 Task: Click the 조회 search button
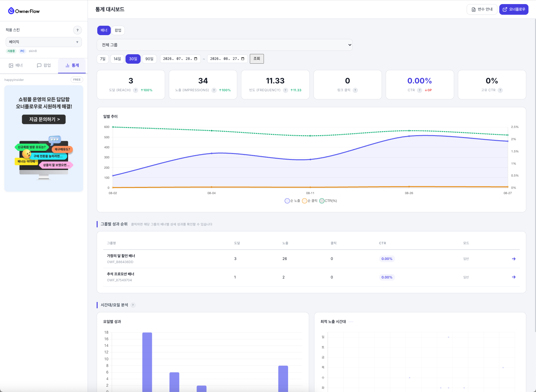click(x=257, y=59)
